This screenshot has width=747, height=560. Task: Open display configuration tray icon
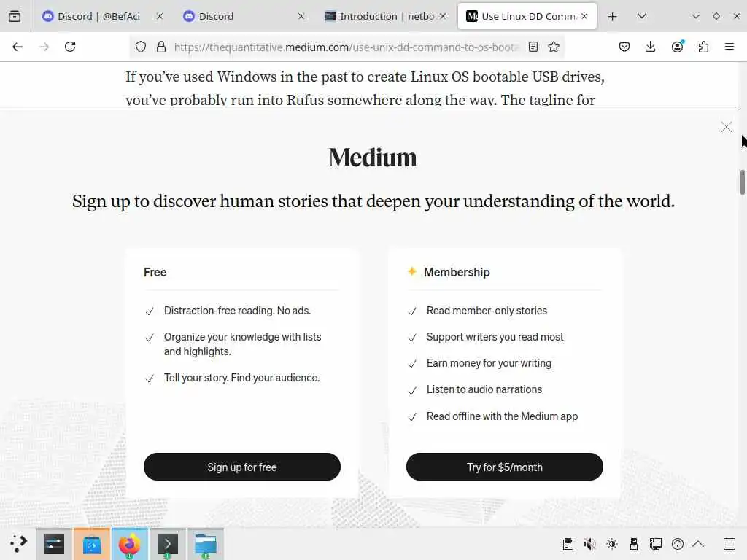coord(656,544)
